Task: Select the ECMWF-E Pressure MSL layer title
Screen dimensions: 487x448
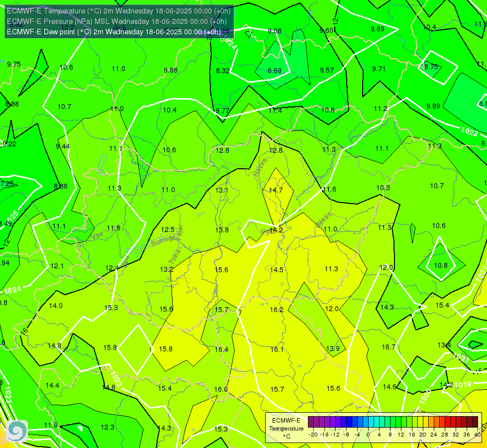Action: pyautogui.click(x=117, y=21)
